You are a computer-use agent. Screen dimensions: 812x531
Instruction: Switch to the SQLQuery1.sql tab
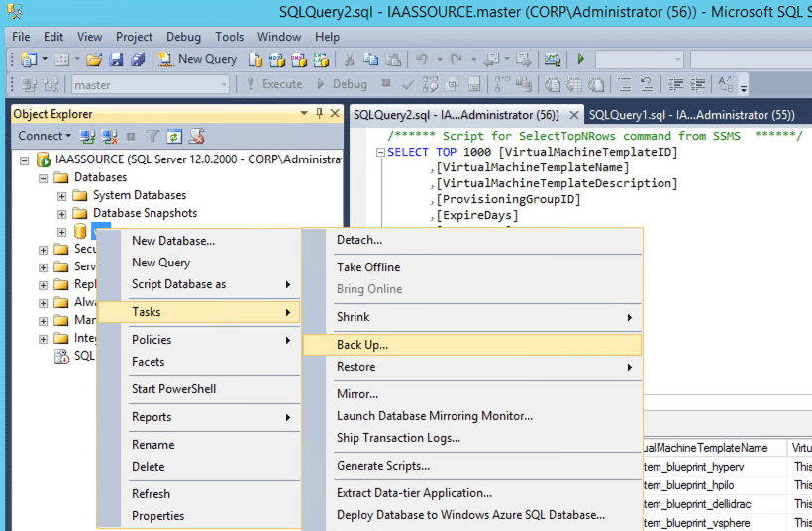(x=691, y=115)
